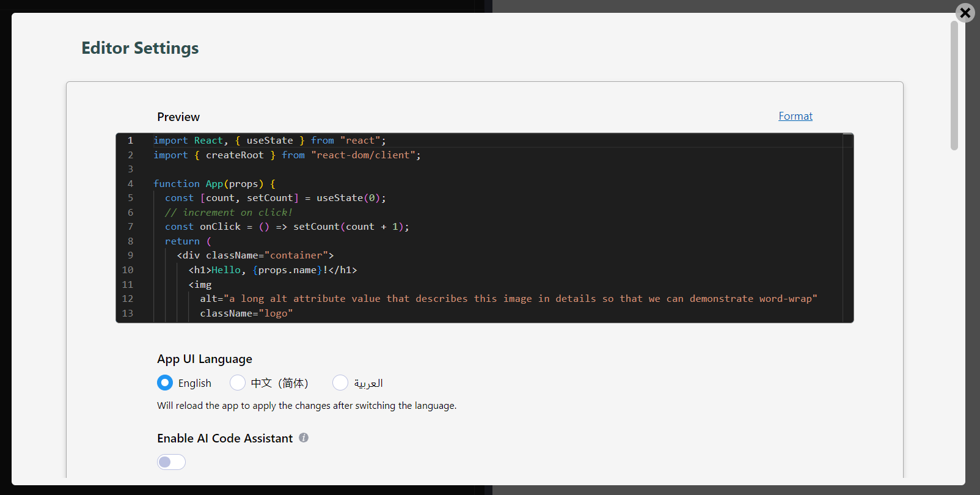The width and height of the screenshot is (980, 495).
Task: Place cursor on the import React line
Action: click(x=269, y=141)
